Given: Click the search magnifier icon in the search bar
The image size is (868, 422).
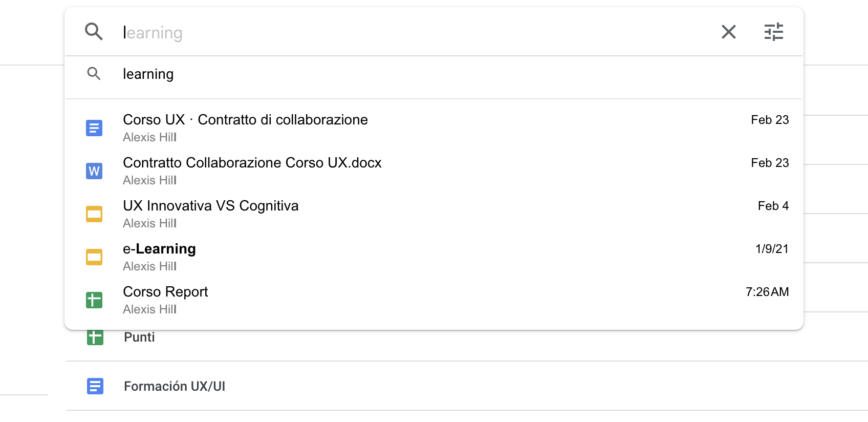Looking at the screenshot, I should tap(94, 32).
